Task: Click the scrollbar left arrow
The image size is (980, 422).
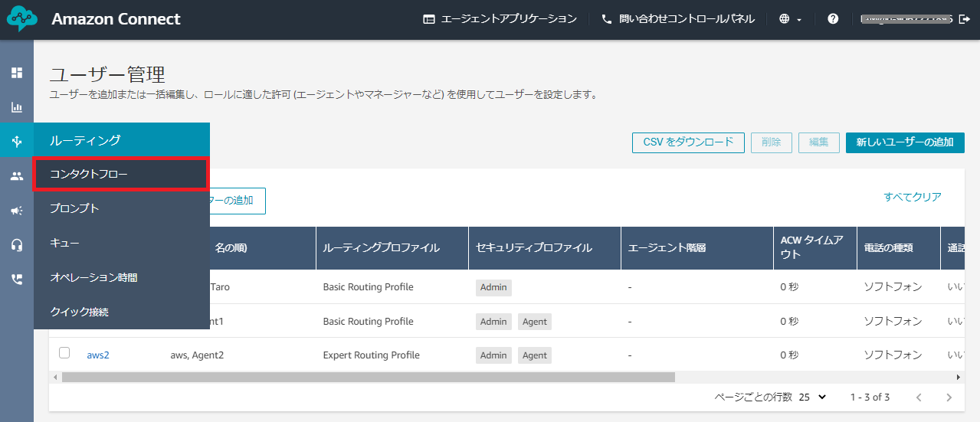Action: [x=54, y=377]
